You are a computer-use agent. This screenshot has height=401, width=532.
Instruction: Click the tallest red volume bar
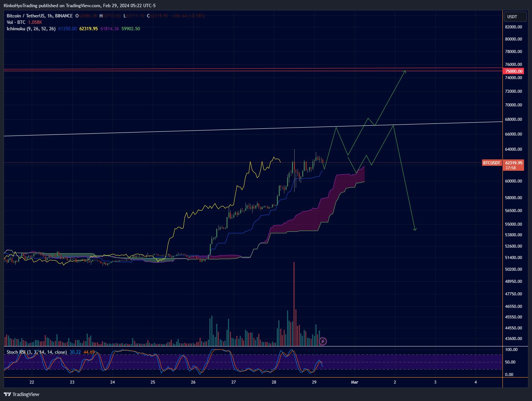tap(294, 304)
